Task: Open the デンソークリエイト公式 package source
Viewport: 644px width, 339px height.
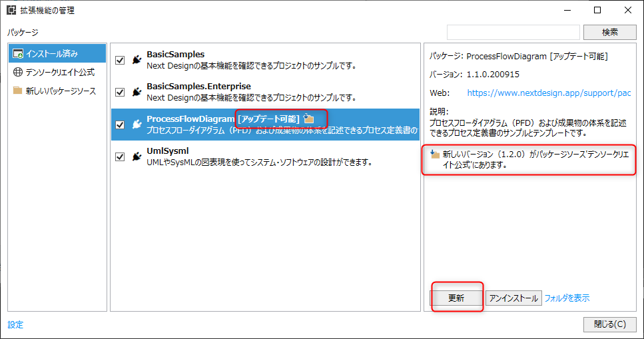Action: click(x=60, y=72)
